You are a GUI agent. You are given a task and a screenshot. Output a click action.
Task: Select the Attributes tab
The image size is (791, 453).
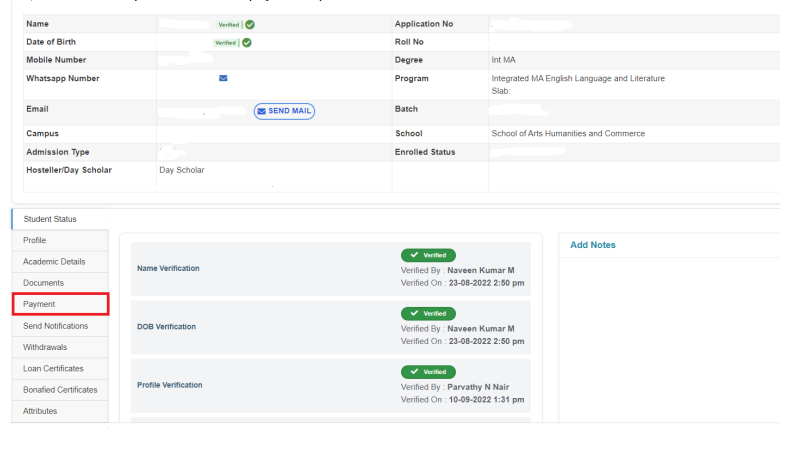[41, 411]
